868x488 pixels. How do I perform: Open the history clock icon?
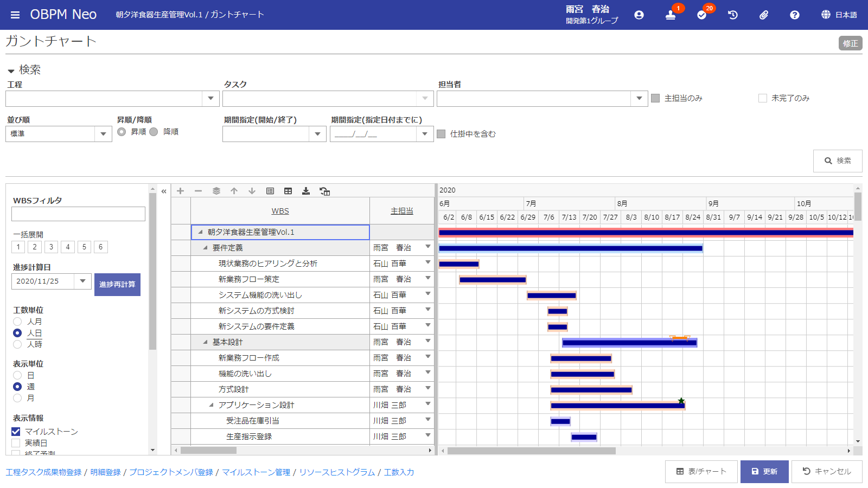(x=733, y=15)
